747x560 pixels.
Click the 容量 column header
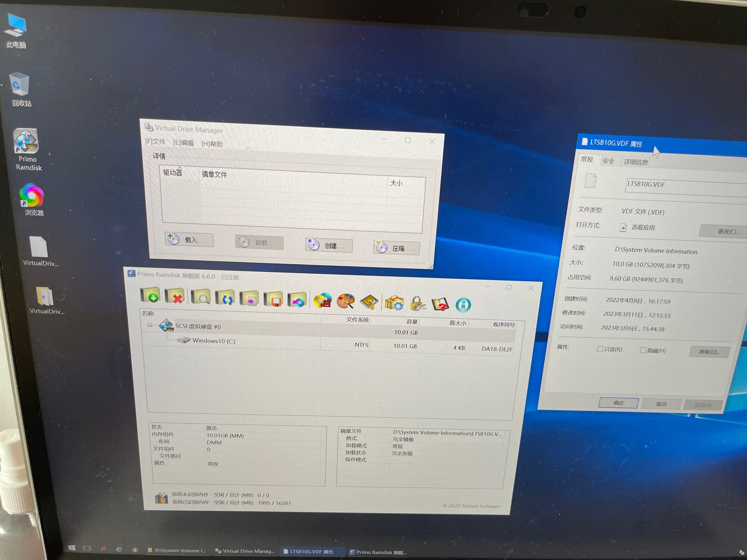[x=412, y=322]
